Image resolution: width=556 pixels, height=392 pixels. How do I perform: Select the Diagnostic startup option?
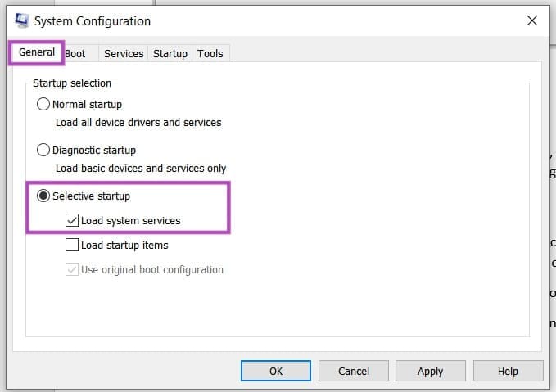tap(43, 151)
